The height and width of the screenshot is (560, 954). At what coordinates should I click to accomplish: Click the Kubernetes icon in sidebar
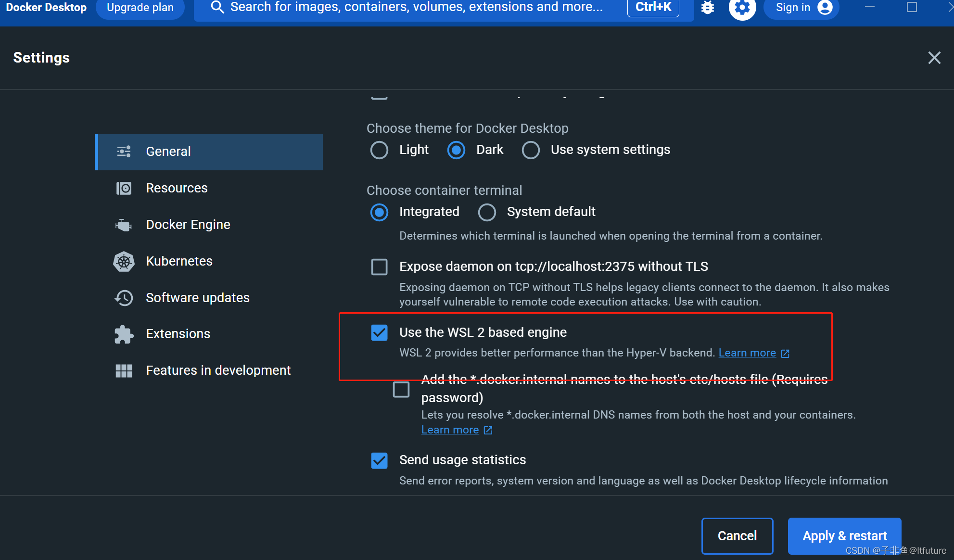click(x=125, y=261)
